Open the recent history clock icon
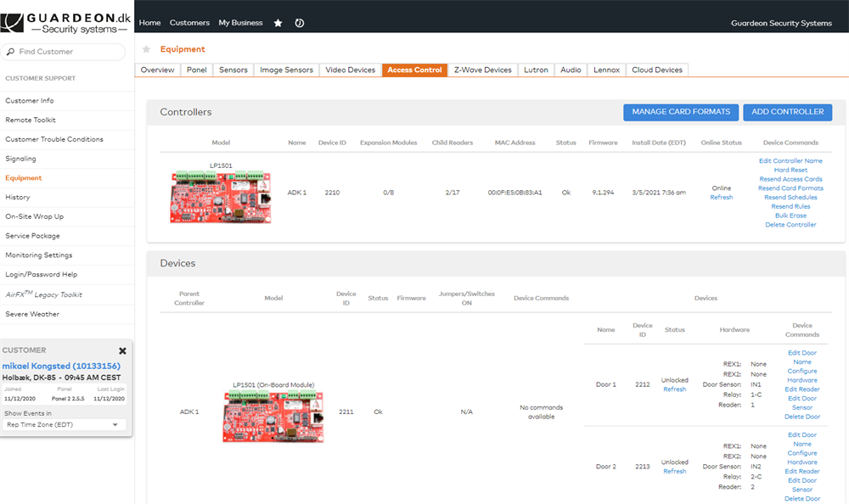849x504 pixels. tap(300, 23)
